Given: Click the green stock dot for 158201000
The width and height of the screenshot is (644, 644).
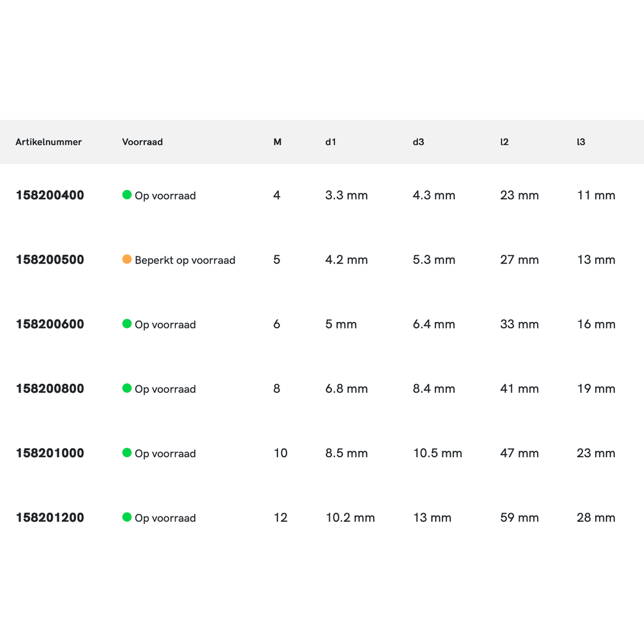Looking at the screenshot, I should click(x=127, y=452).
